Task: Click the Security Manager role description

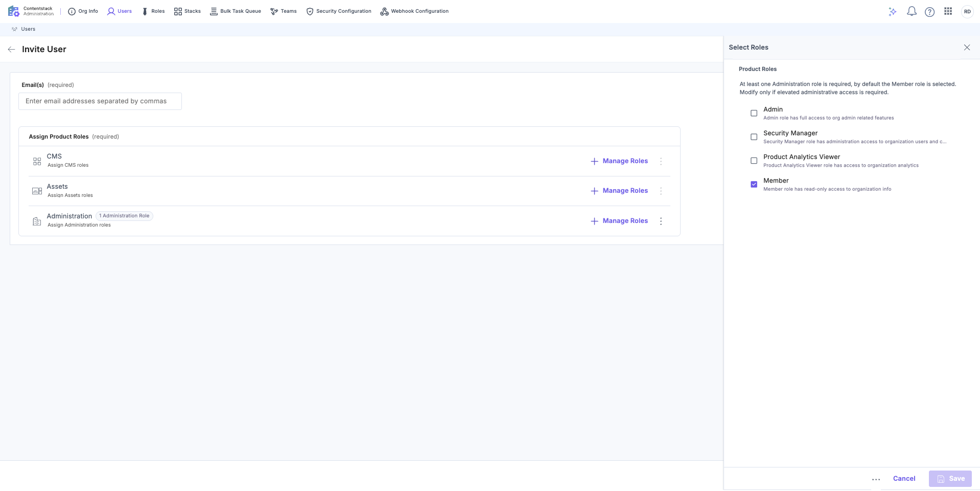Action: (x=854, y=142)
